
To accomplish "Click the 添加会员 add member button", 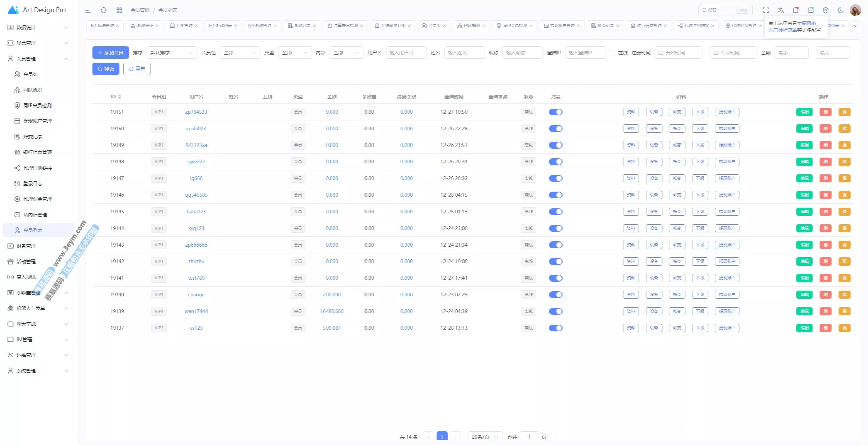I will 111,53.
